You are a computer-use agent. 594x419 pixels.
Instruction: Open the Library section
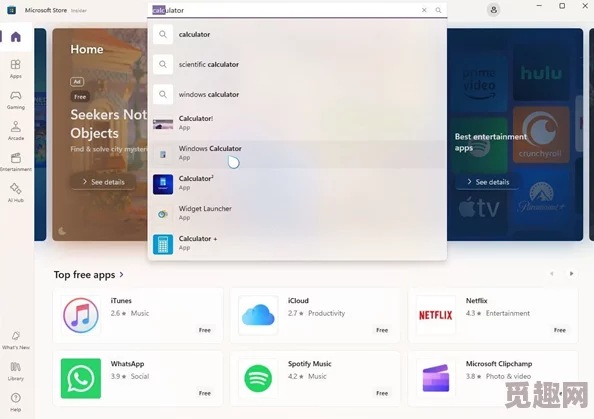pyautogui.click(x=16, y=371)
